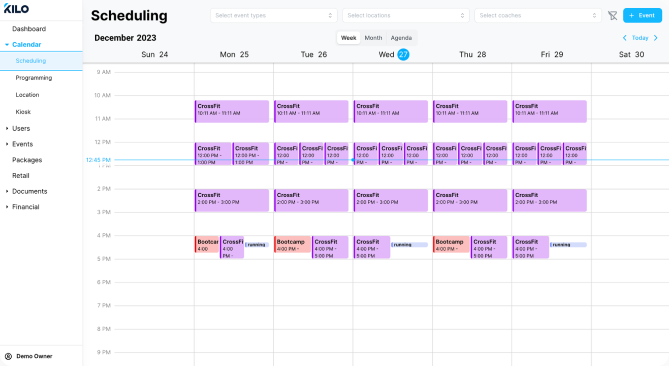Open Demo Owner profile
Viewport: 669px width, 366px height.
click(34, 356)
